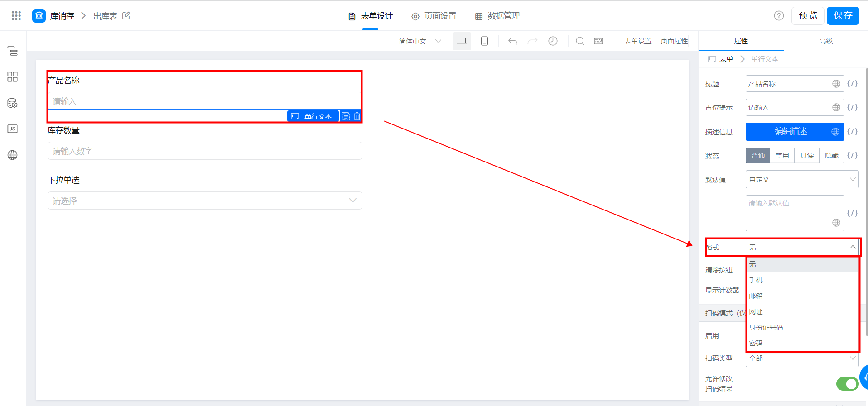Delete the selected 单行文本 field
Viewport: 868px width, 406px height.
point(357,116)
